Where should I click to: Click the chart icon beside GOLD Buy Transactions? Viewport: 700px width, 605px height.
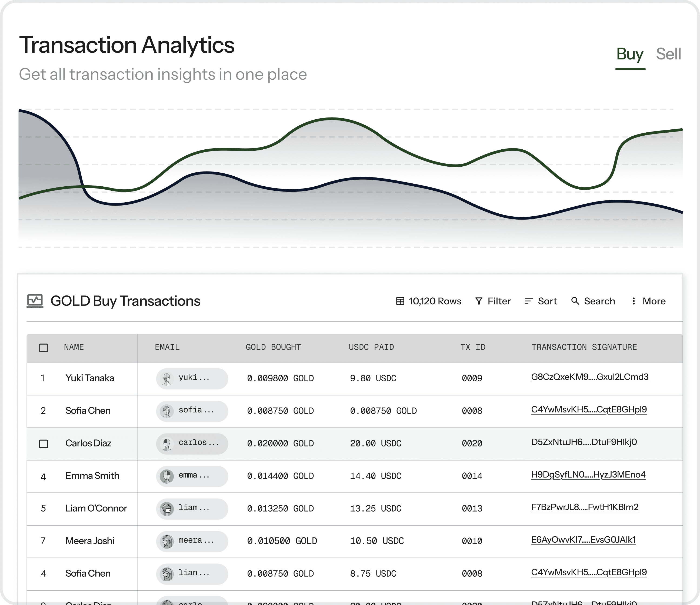coord(35,301)
